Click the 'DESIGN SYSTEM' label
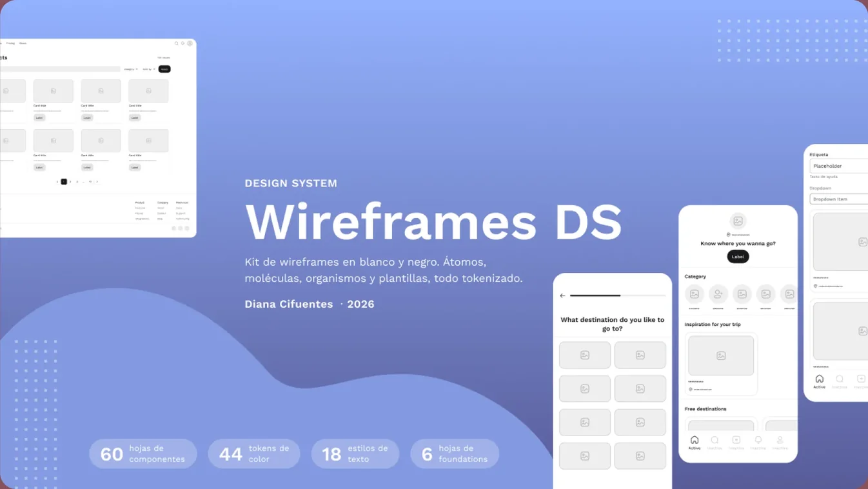868x489 pixels. tap(291, 183)
